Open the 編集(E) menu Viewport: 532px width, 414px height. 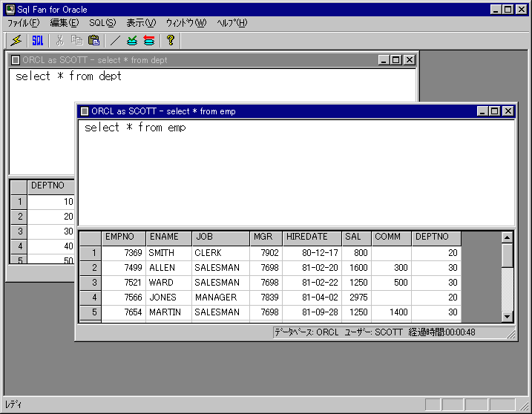[65, 23]
